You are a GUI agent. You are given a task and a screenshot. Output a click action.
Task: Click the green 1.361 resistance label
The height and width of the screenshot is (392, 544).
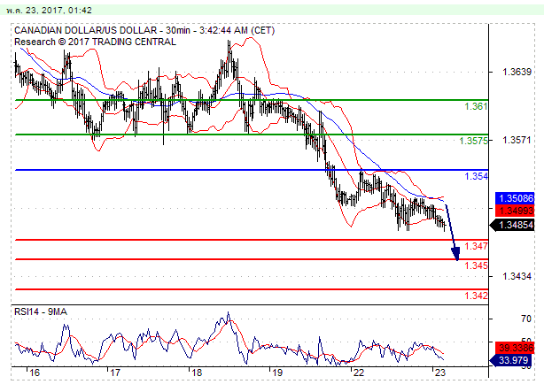[x=476, y=106]
